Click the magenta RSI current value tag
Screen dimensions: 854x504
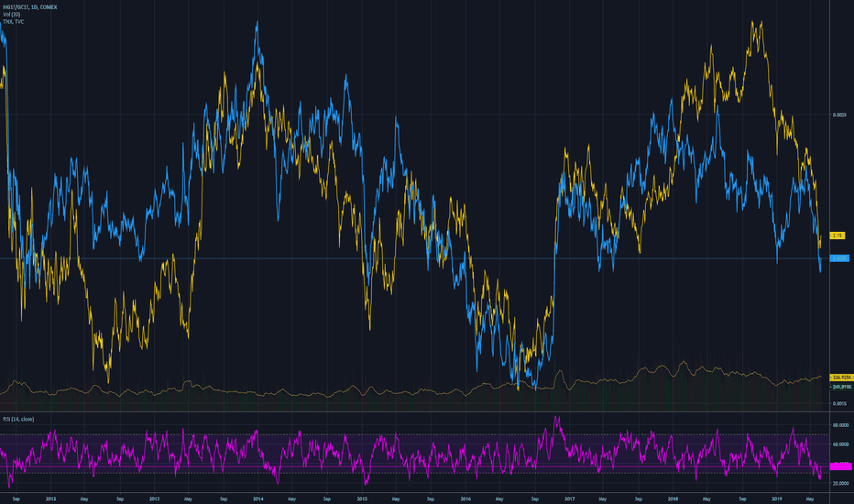click(x=841, y=466)
